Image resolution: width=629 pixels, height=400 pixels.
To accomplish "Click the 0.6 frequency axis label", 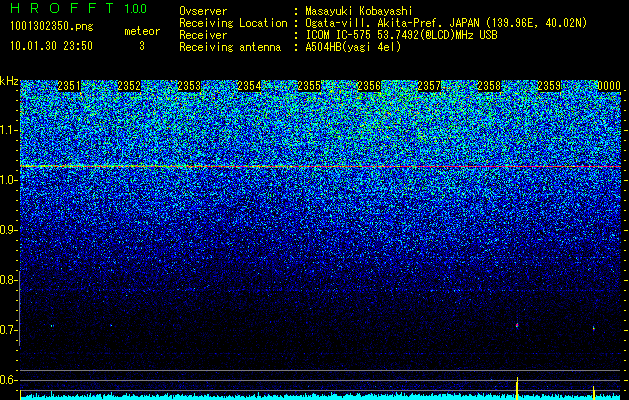I will (x=8, y=380).
